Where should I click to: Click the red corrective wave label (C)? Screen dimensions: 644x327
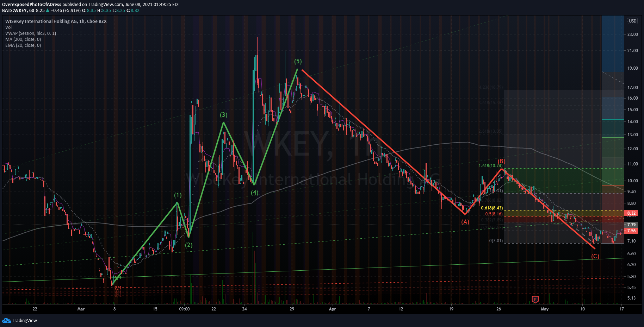click(595, 256)
